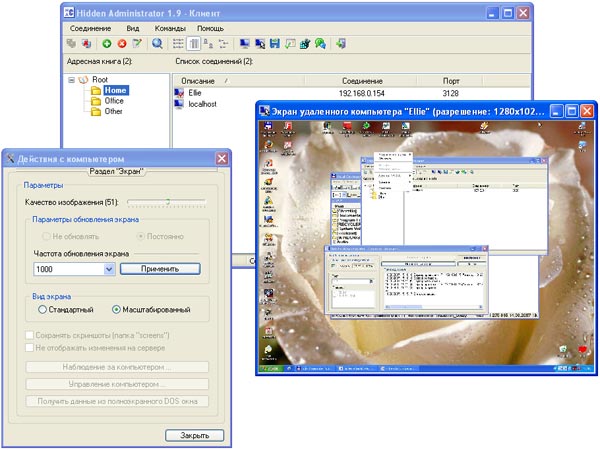Select the Не обновлять radio option
Viewport: 600px width, 450px height.
[46, 236]
